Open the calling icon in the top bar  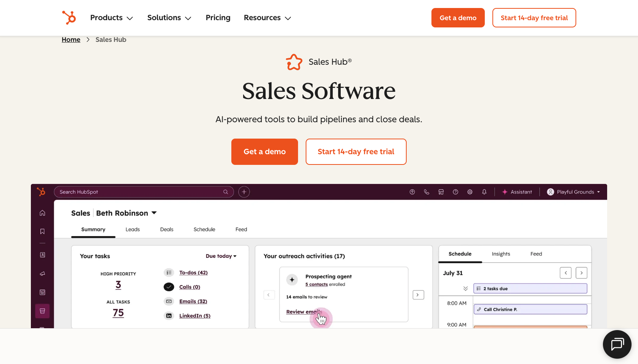(426, 192)
